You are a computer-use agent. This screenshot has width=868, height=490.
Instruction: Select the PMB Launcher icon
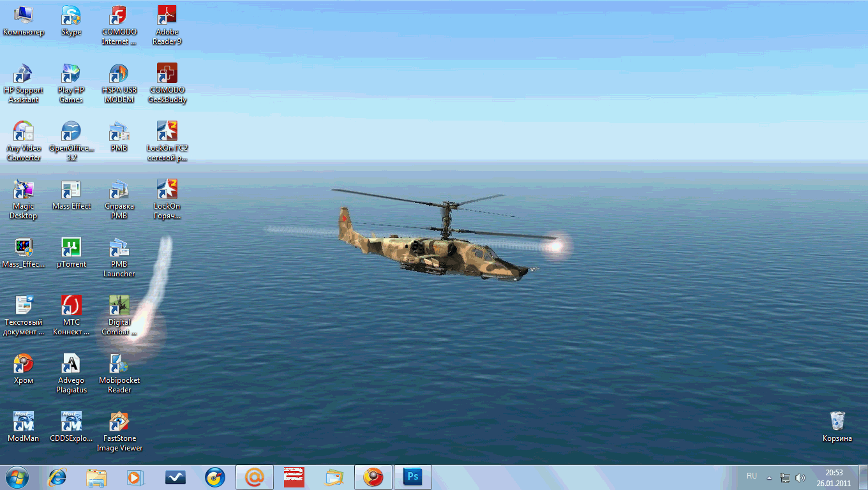click(119, 258)
